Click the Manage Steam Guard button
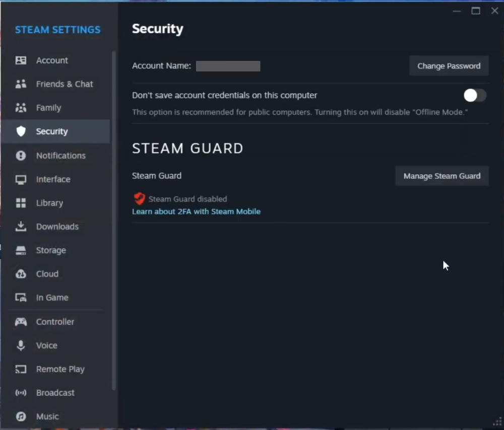This screenshot has width=504, height=430. (442, 176)
